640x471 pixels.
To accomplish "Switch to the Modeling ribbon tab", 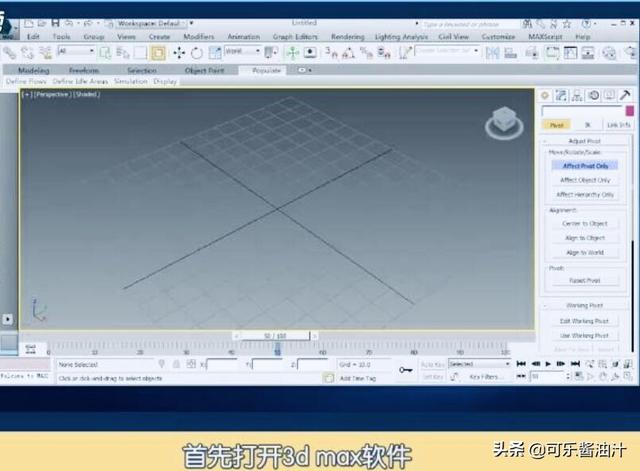I will tap(34, 70).
